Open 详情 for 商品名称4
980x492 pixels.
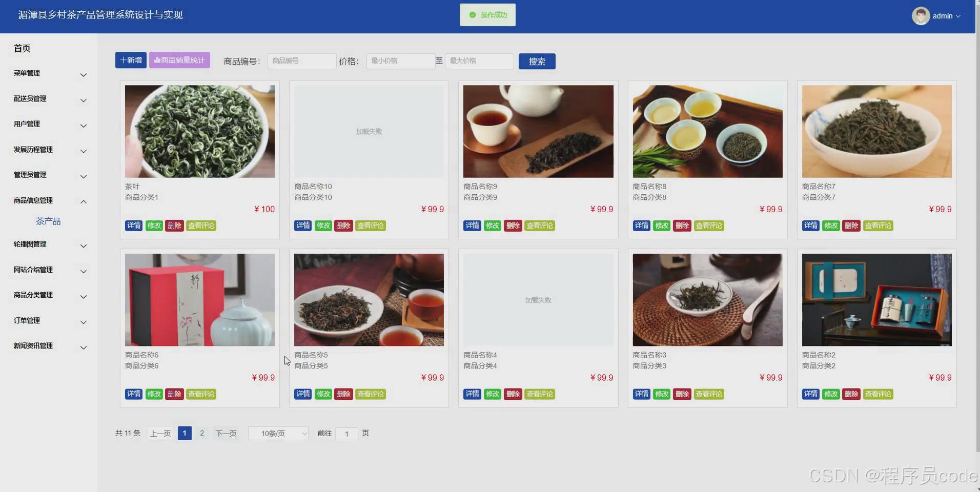(472, 394)
